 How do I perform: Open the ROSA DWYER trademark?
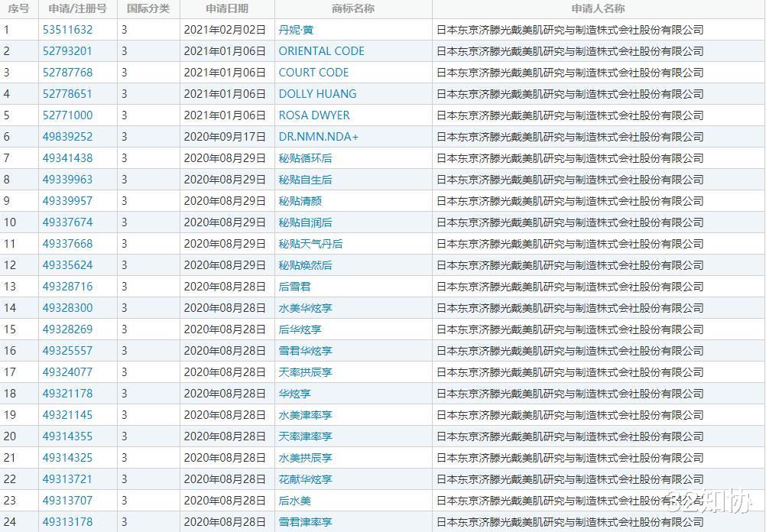point(314,115)
